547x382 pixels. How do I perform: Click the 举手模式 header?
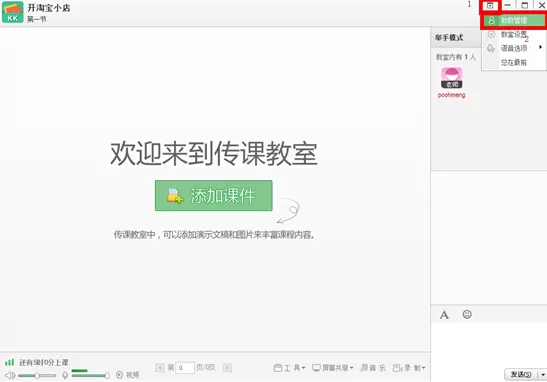(449, 37)
